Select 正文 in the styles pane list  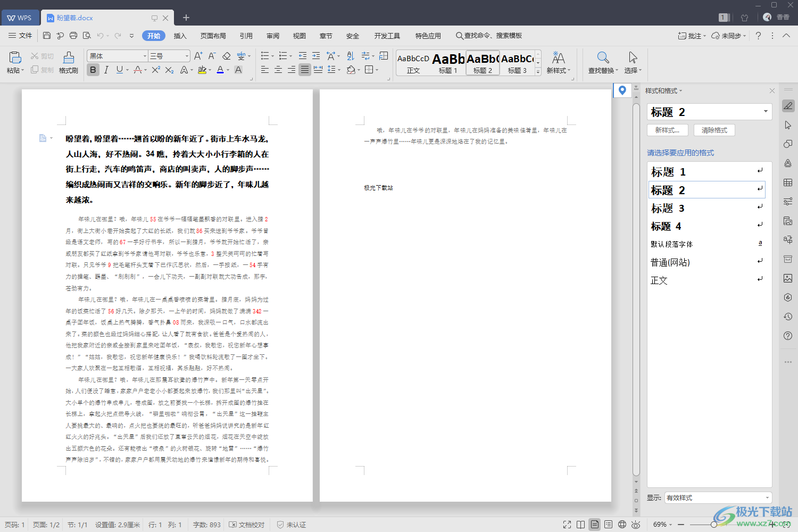[706, 280]
